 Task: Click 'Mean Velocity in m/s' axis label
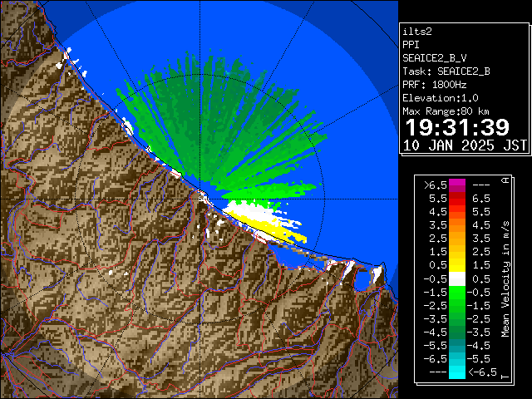point(505,279)
